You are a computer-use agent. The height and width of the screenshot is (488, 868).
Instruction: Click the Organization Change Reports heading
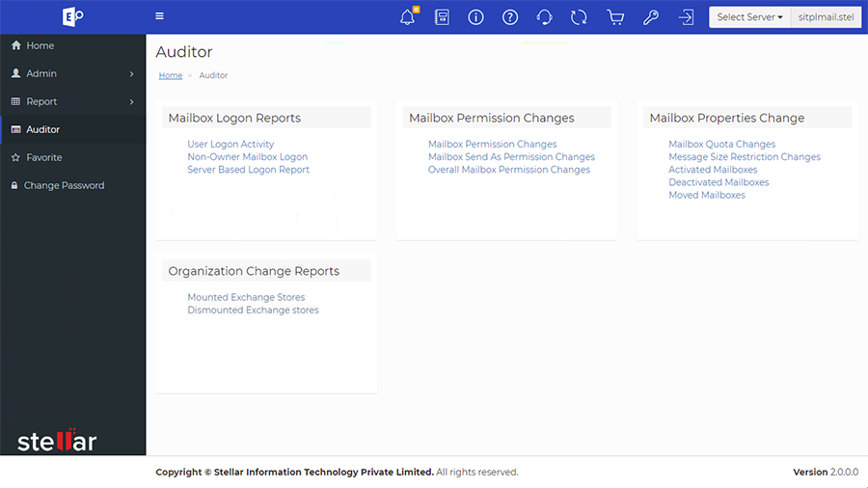point(254,271)
